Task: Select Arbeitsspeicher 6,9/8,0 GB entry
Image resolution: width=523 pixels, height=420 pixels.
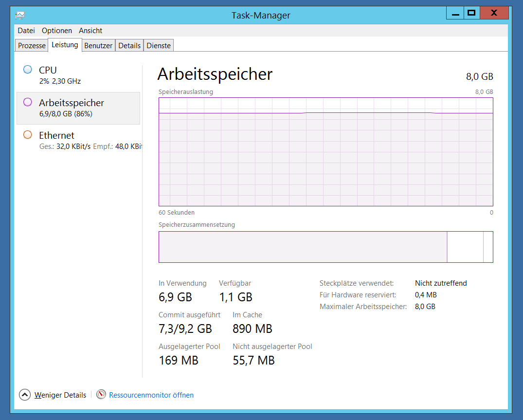Action: 78,108
